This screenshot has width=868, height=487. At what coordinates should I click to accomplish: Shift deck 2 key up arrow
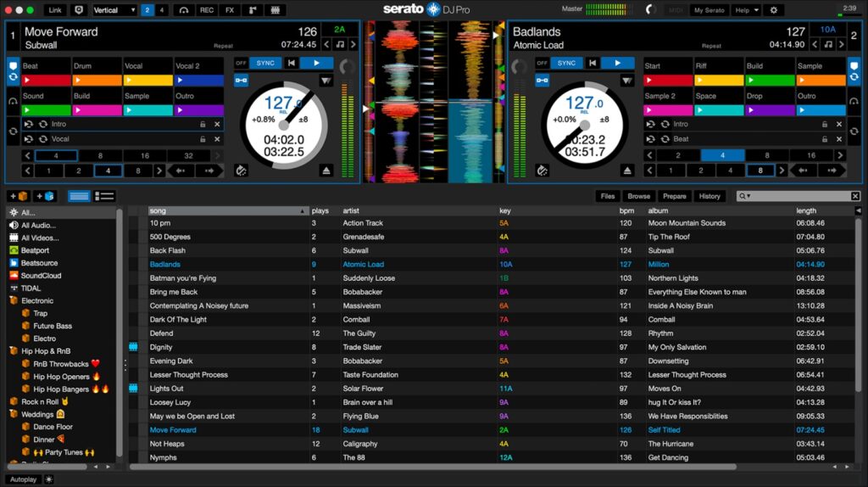[842, 44]
